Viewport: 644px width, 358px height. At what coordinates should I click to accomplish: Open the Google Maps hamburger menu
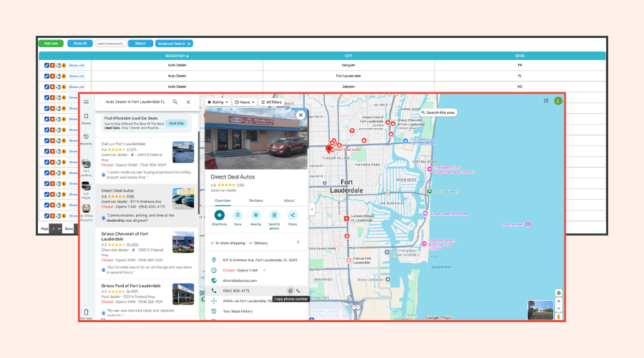87,102
